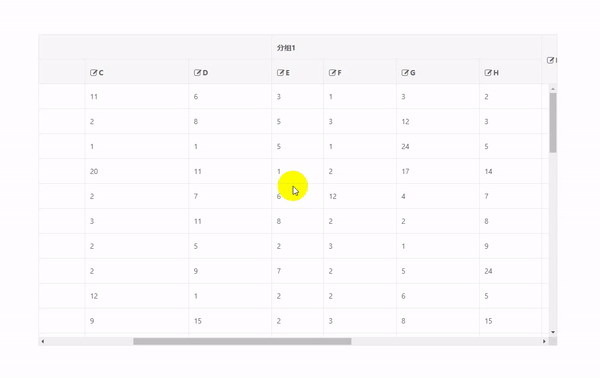This screenshot has height=378, width=600.
Task: Click the horizontal scrollbar thumb
Action: point(242,341)
